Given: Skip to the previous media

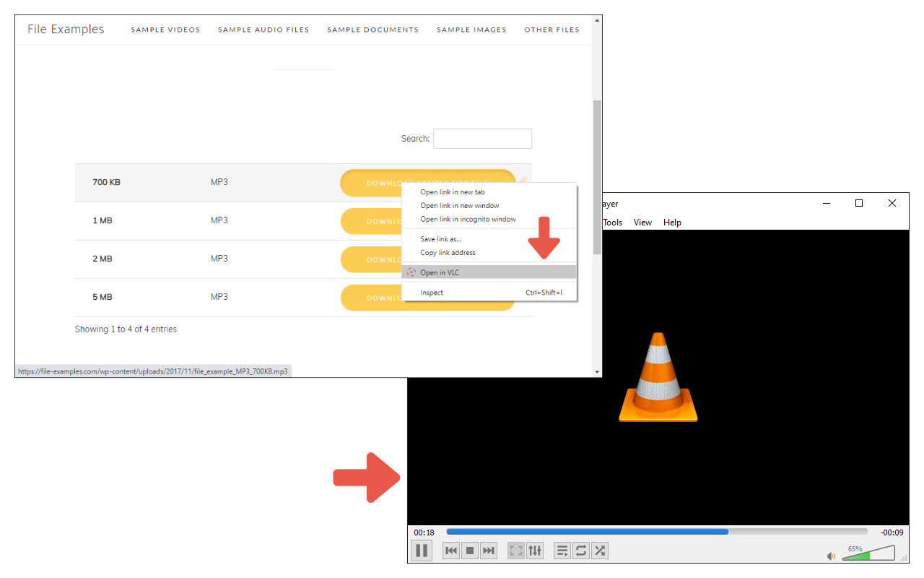Looking at the screenshot, I should (450, 550).
